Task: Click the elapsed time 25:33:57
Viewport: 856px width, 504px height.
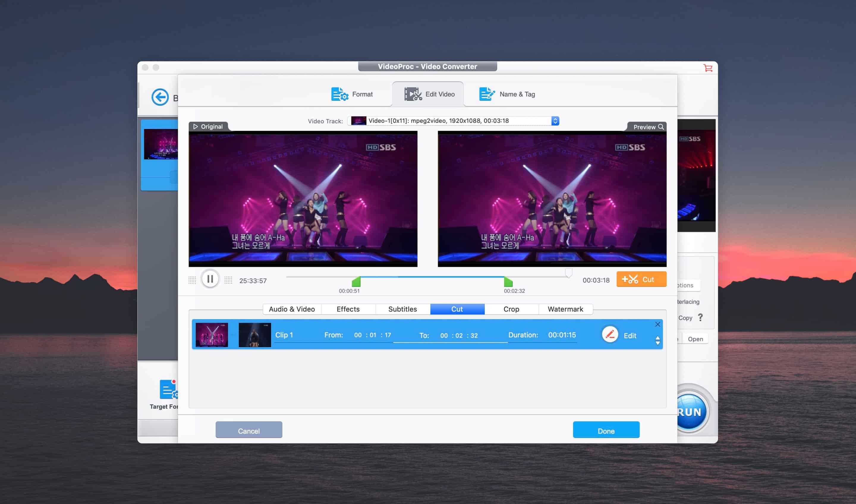Action: (x=253, y=281)
